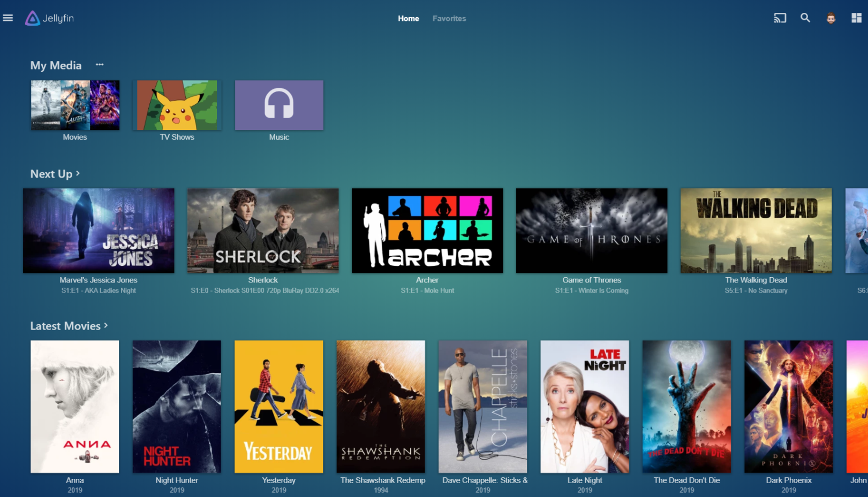Open the Dave Chappelle Sticks & Stones poster
Image resolution: width=868 pixels, height=497 pixels.
483,407
